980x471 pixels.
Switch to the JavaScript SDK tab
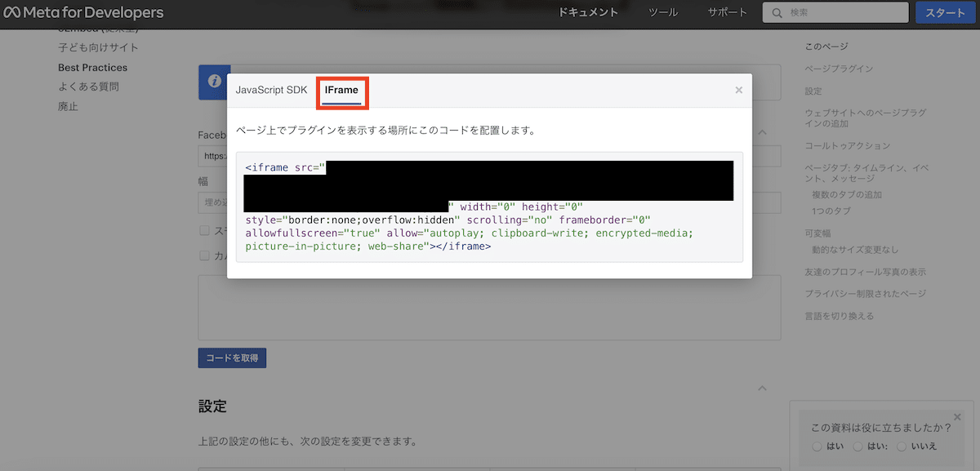[272, 90]
